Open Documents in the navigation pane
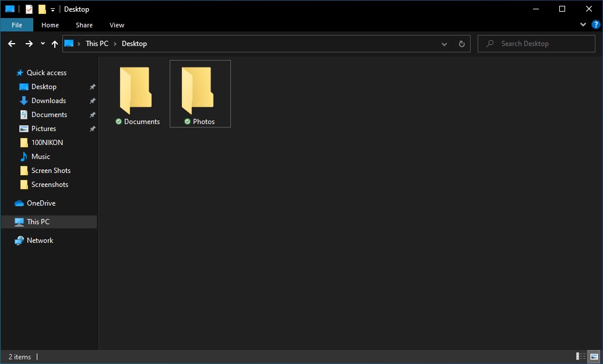The image size is (603, 364). pos(49,114)
